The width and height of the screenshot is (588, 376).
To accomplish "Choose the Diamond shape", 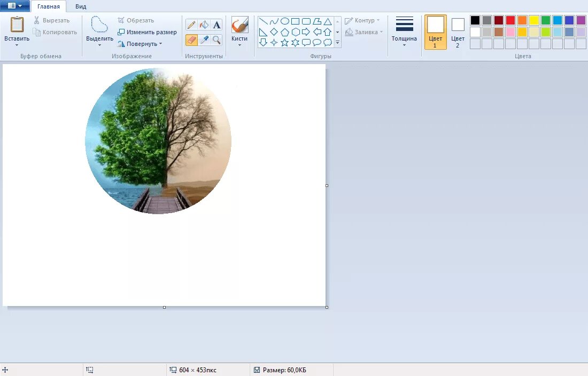I will coord(274,32).
